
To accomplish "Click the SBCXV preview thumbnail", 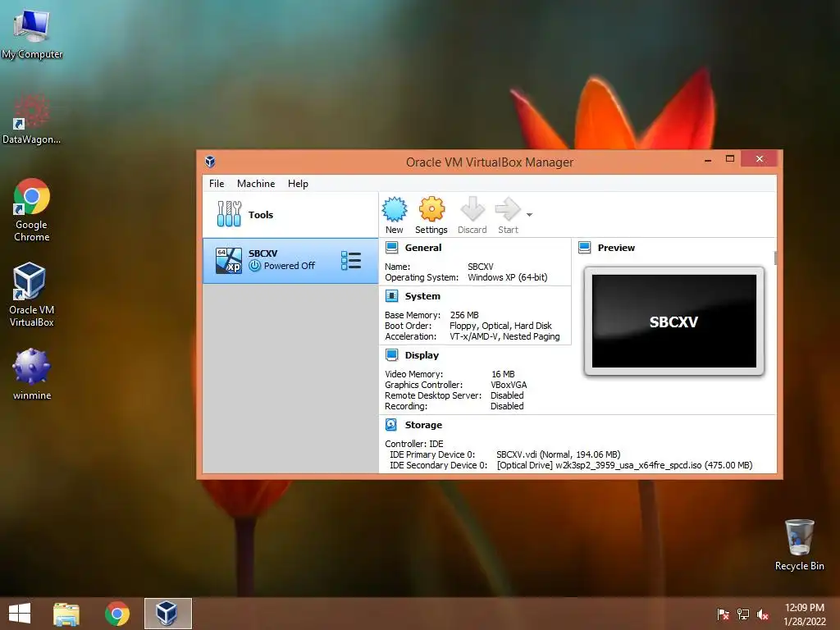I will point(674,321).
